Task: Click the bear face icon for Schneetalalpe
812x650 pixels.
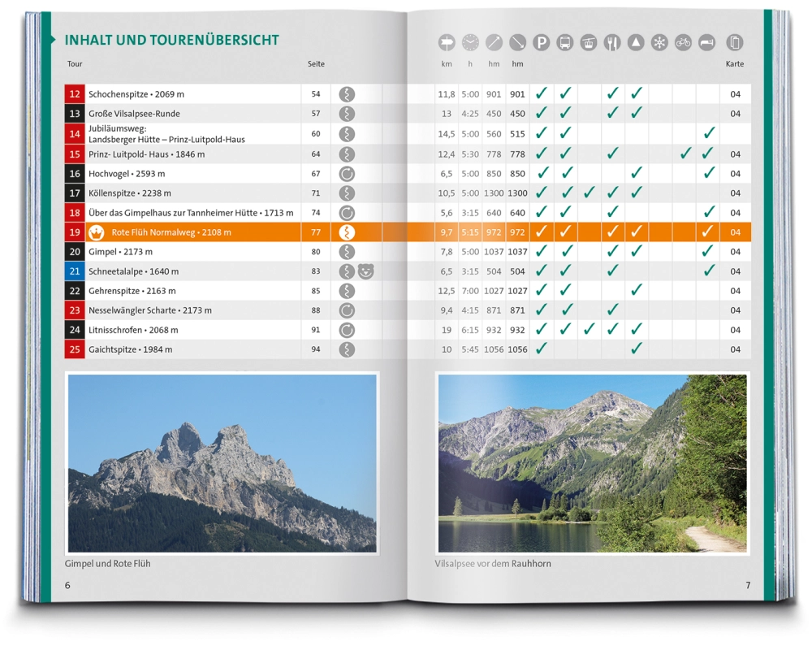Action: pyautogui.click(x=365, y=271)
